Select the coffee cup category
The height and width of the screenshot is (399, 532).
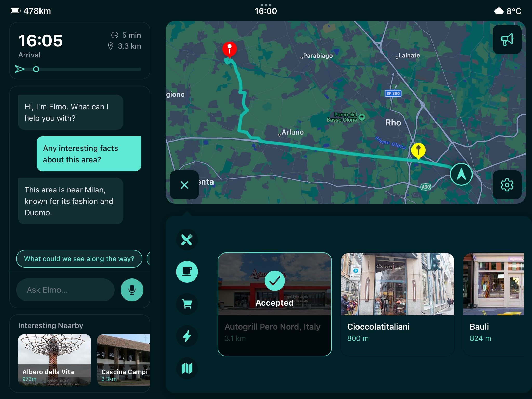[x=187, y=272]
